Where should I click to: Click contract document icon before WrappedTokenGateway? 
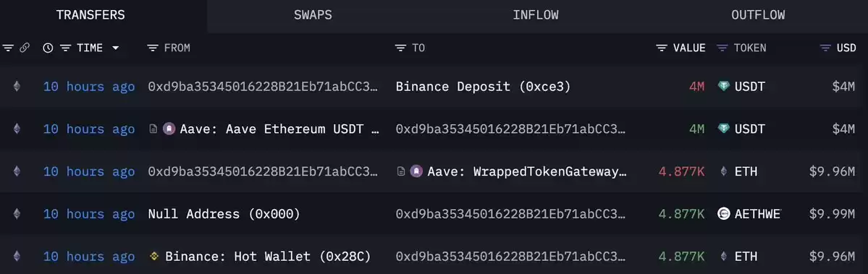(401, 172)
